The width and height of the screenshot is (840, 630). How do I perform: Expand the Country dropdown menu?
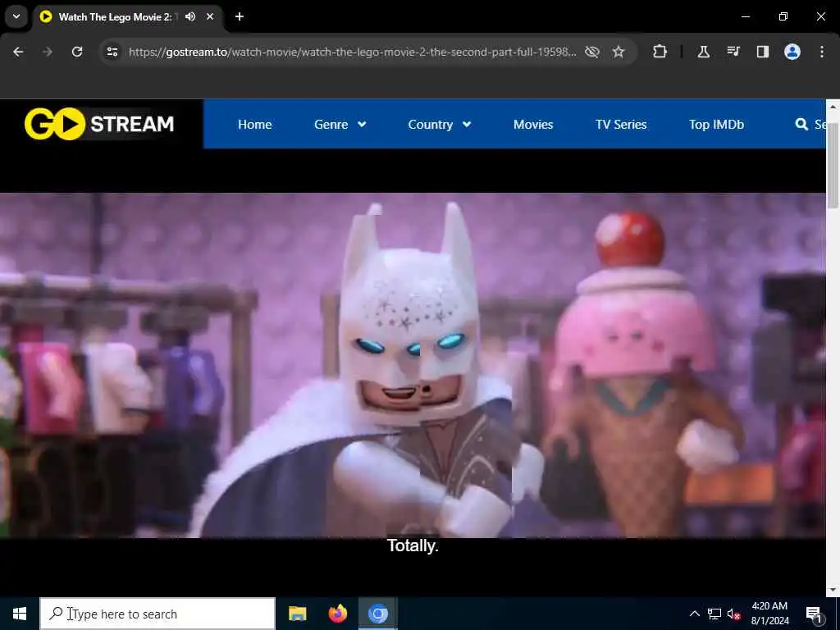point(440,125)
